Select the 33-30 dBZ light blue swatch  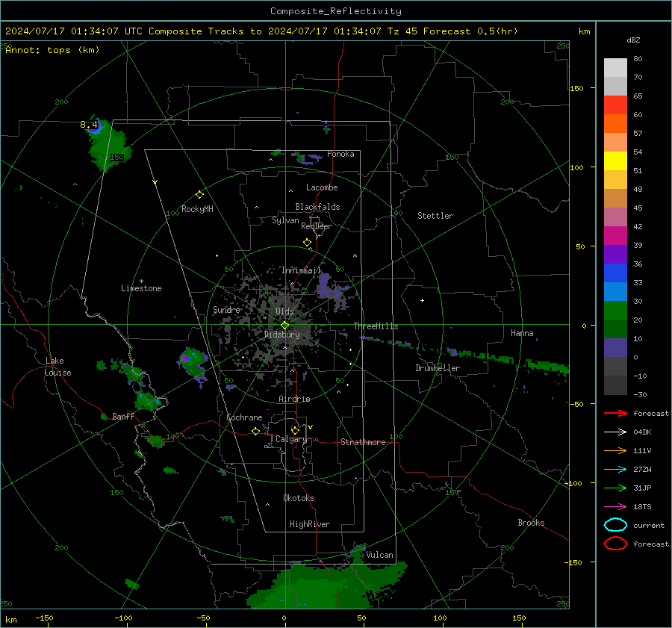pyautogui.click(x=615, y=291)
